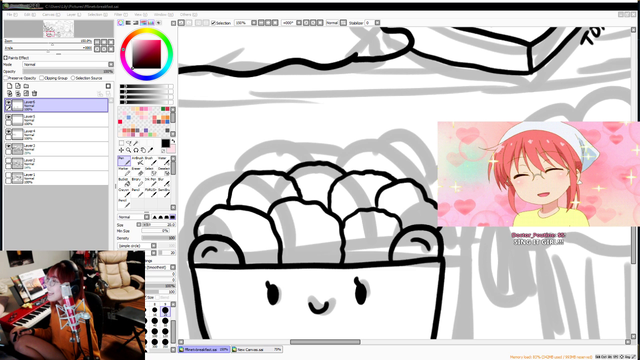The height and width of the screenshot is (360, 640).
Task: Open the Layer menu
Action: 74,14
